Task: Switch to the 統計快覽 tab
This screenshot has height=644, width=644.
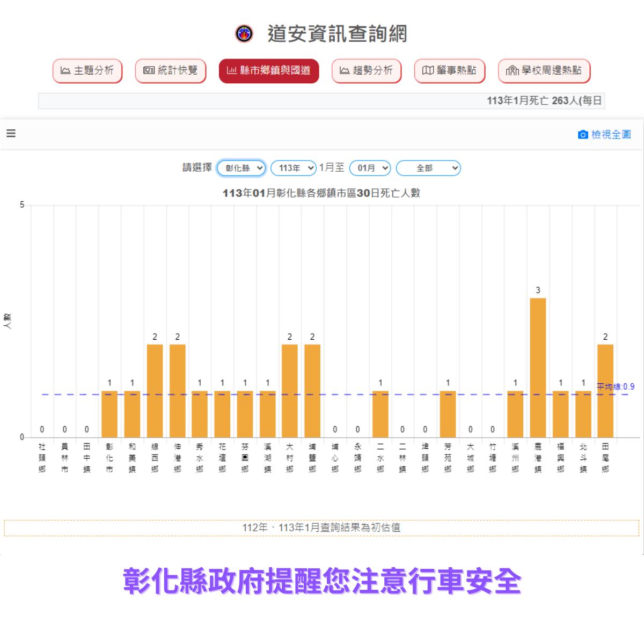Action: 171,71
